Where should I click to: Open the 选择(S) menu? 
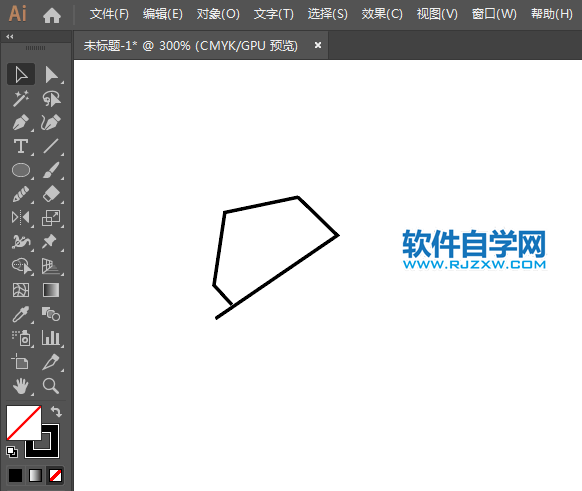(328, 14)
